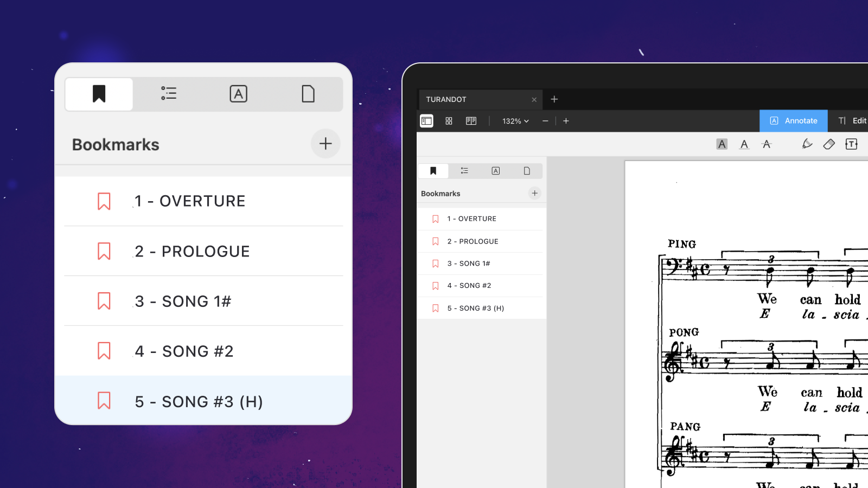This screenshot has height=488, width=868.
Task: Click bookmark icon beside sidebar 2 - PROLOGUE
Action: tap(435, 241)
